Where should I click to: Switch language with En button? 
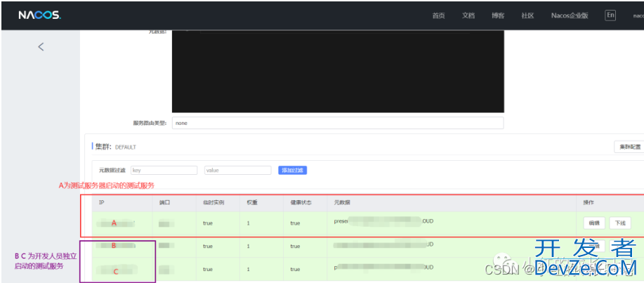pos(611,15)
